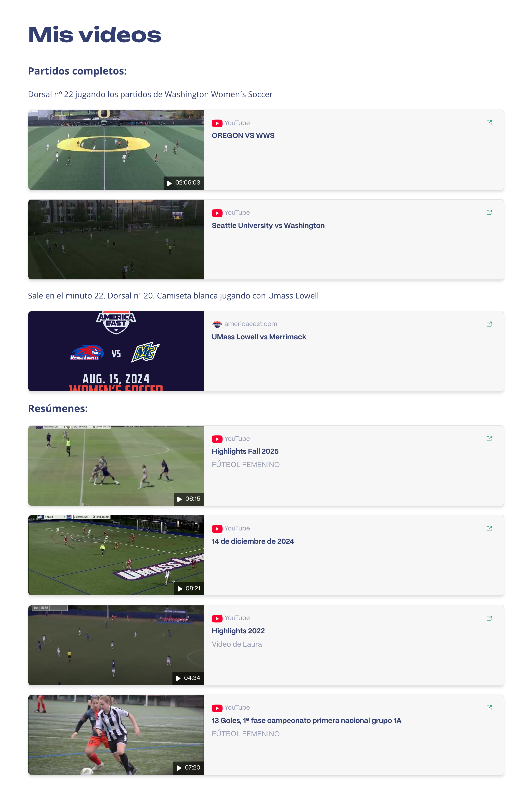Open external link icon for Seattle University video
This screenshot has width=532, height=797.
[x=489, y=212]
